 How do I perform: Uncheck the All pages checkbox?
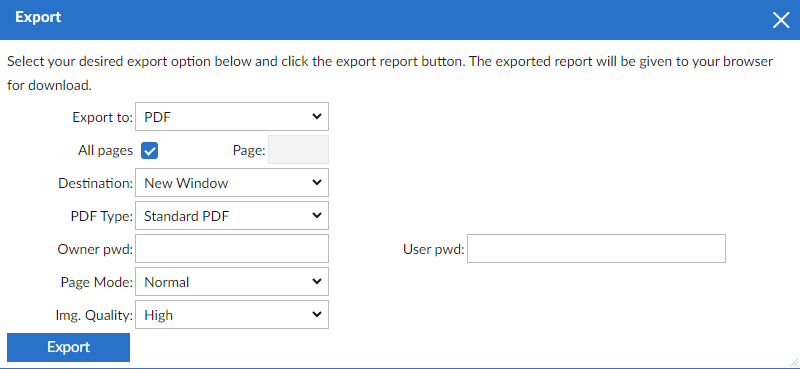[149, 151]
